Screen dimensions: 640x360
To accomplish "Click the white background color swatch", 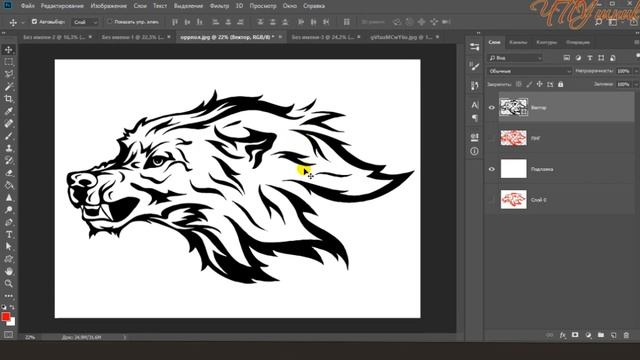I will pyautogui.click(x=12, y=322).
